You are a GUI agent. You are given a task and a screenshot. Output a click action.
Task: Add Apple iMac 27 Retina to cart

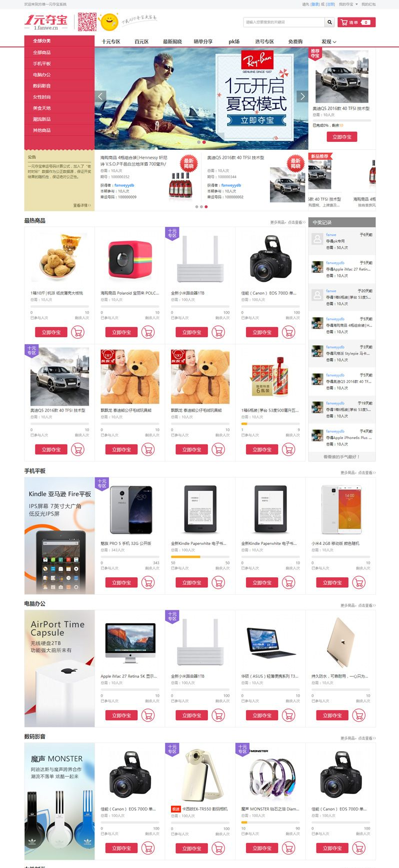[148, 715]
